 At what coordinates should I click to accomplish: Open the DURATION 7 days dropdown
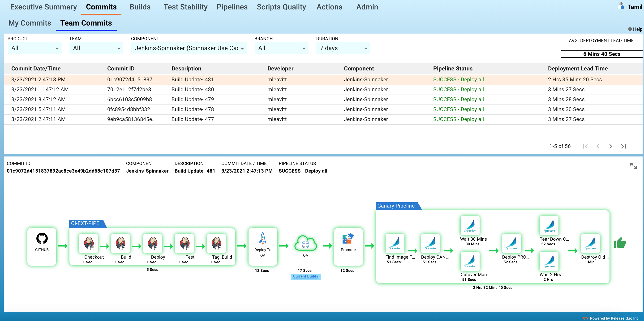point(343,48)
